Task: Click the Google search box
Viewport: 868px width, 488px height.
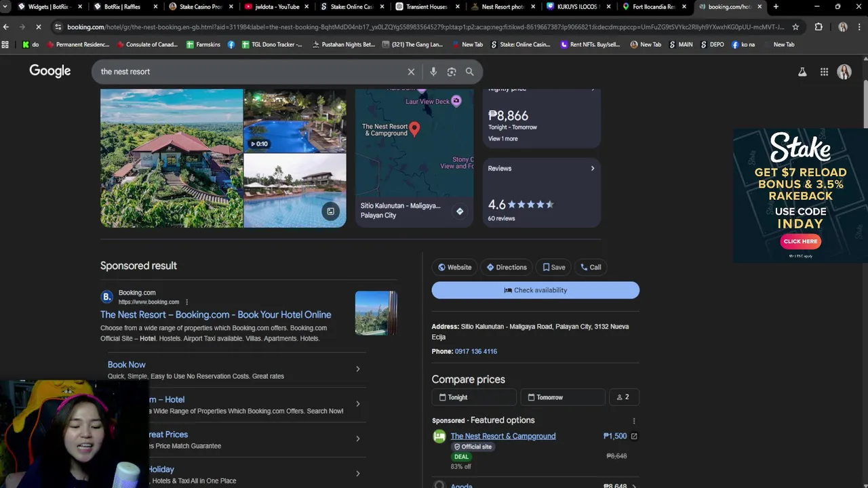Action: tap(251, 71)
